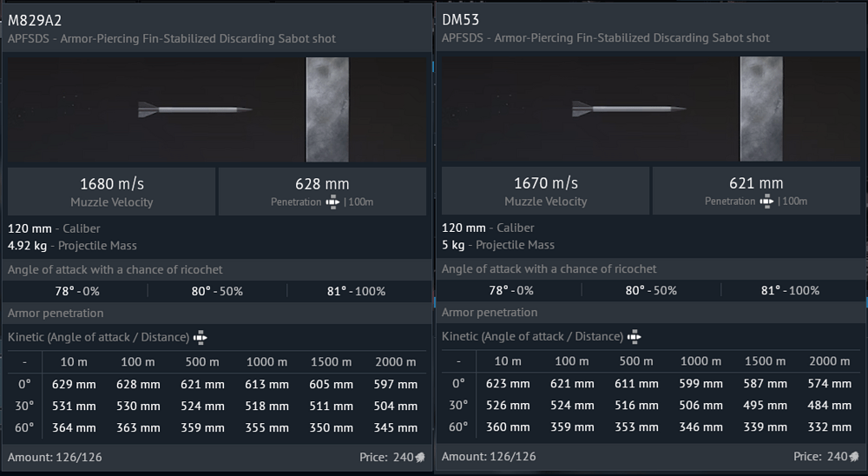Click the 621 mm penetration box in DM53
The width and height of the screenshot is (868, 476).
click(x=756, y=191)
